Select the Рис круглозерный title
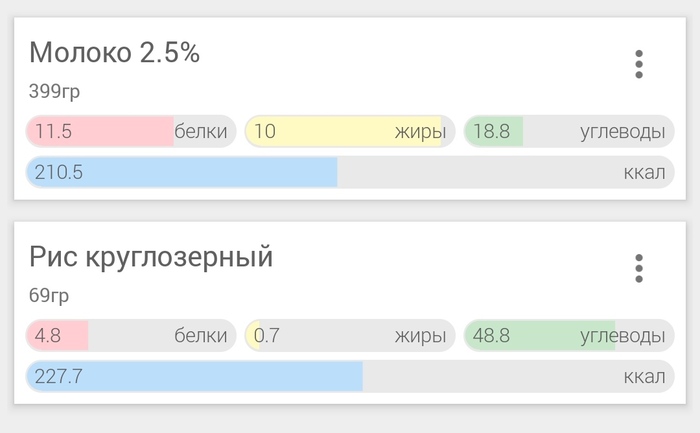700x433 pixels. [151, 257]
